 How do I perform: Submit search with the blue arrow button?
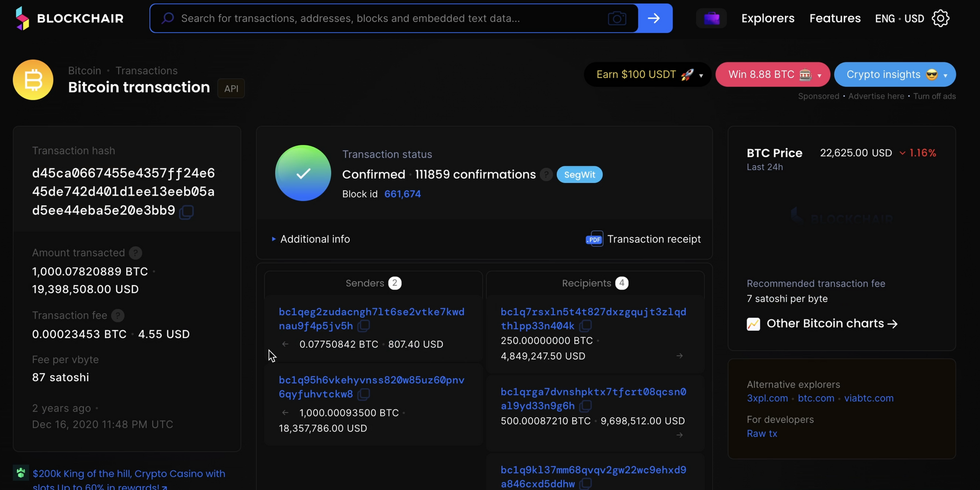[x=655, y=19]
